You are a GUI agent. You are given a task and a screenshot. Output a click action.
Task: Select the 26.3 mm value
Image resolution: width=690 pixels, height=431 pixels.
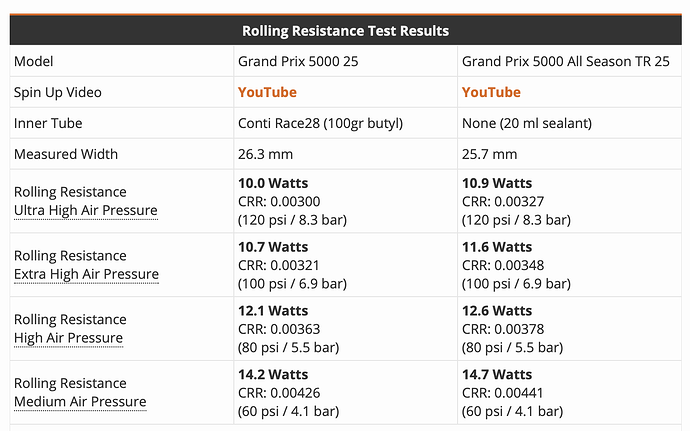click(265, 154)
